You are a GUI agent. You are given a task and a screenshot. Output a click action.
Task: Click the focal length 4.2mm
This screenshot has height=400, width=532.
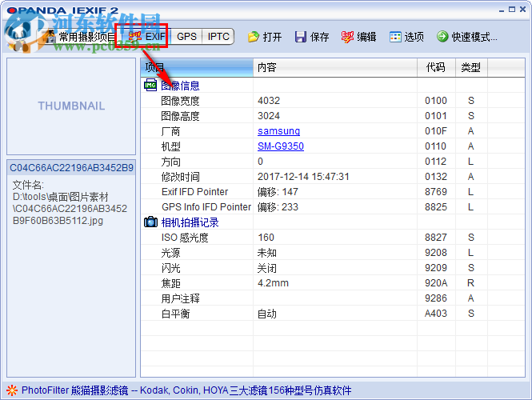coord(273,283)
